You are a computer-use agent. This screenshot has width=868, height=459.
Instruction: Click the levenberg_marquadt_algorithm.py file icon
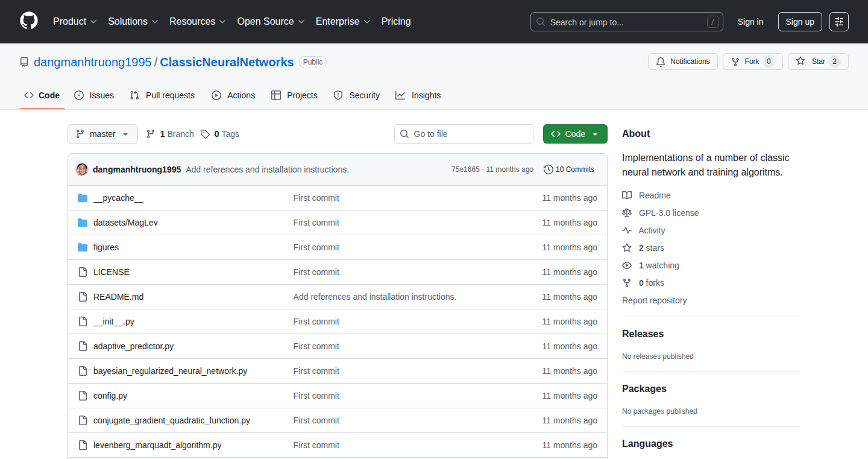83,445
